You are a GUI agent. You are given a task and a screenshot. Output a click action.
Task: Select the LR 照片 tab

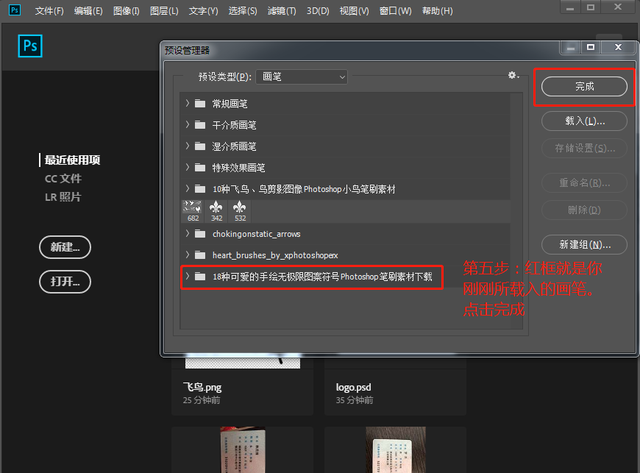(63, 197)
